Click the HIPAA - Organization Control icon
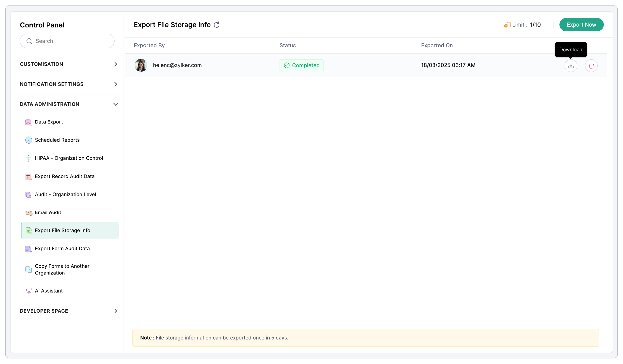The image size is (623, 364). [28, 158]
